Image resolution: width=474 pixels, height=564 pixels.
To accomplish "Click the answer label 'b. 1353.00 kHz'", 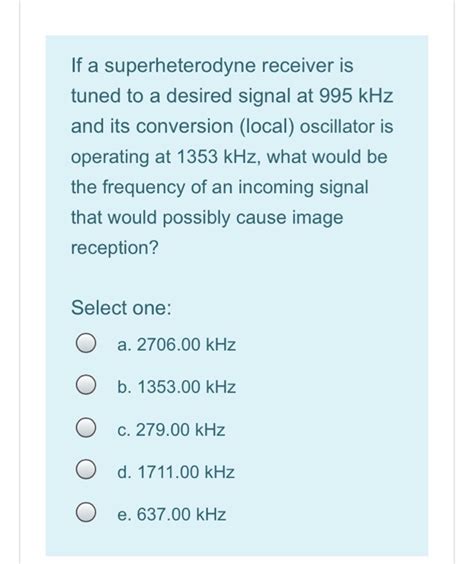I will (177, 387).
